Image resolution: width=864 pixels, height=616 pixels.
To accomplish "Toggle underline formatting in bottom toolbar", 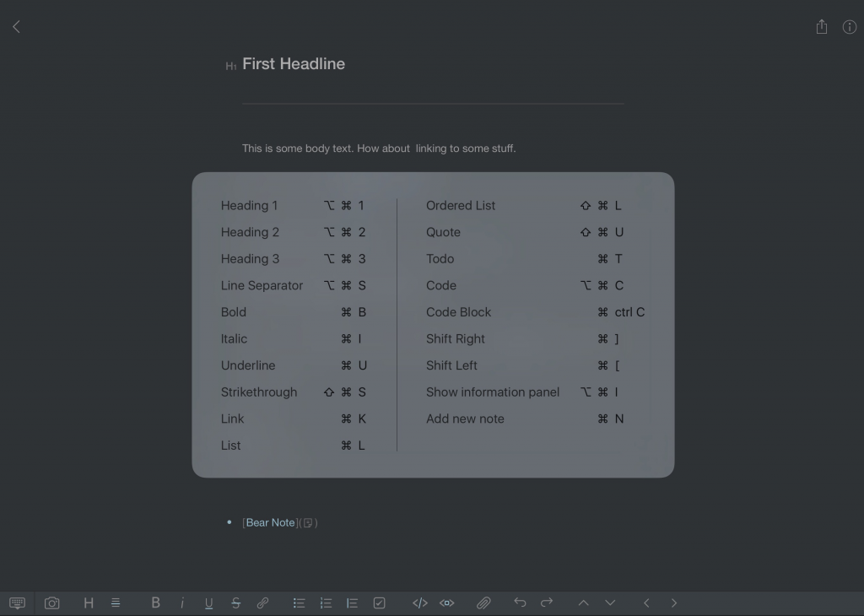I will 209,603.
